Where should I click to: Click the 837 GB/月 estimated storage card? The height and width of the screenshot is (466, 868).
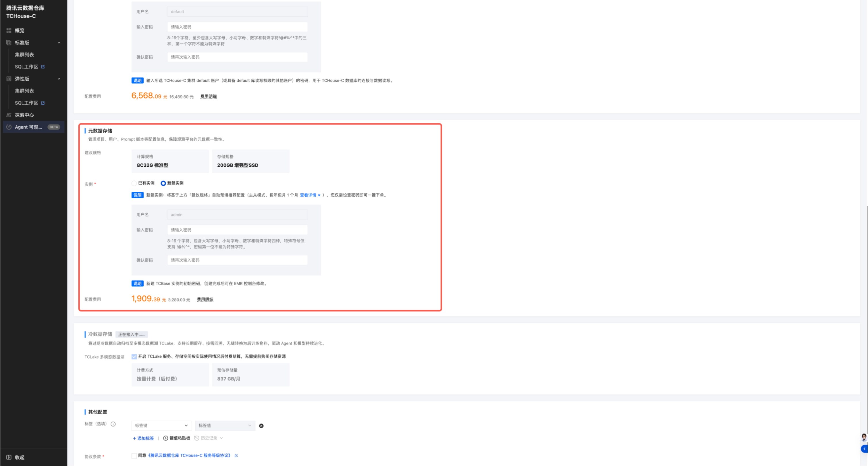(x=250, y=375)
